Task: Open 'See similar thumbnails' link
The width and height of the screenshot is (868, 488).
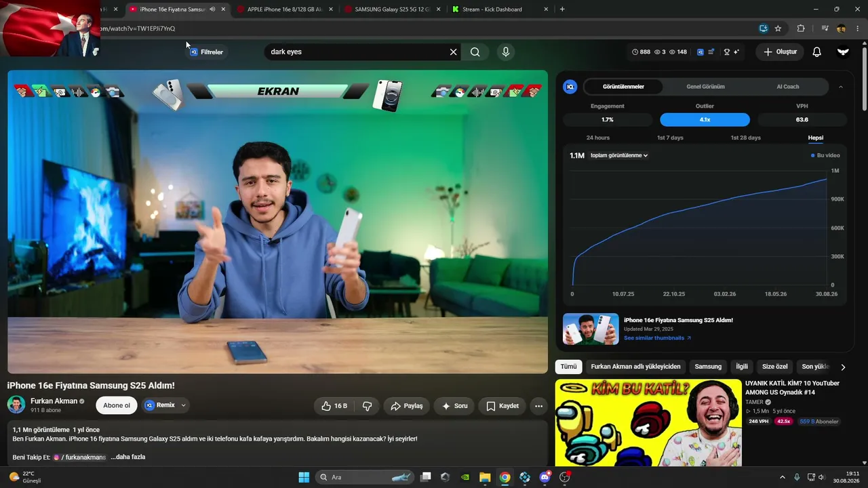Action: pos(658,338)
